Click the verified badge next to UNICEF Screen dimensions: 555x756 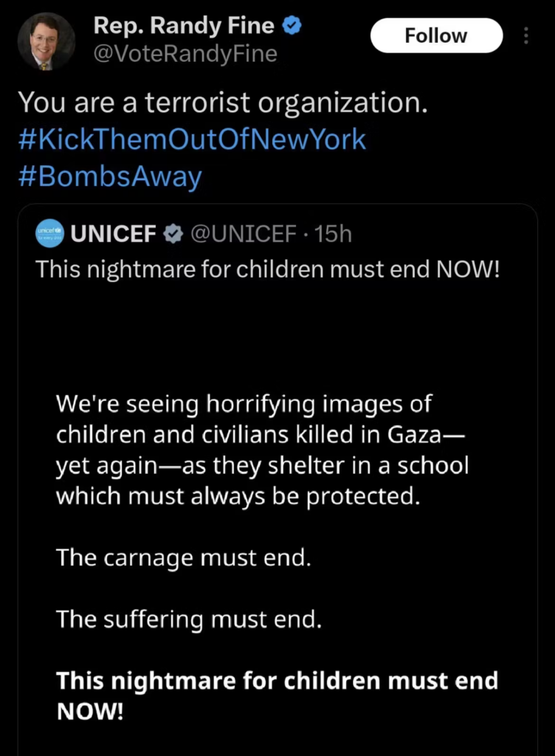(x=173, y=235)
